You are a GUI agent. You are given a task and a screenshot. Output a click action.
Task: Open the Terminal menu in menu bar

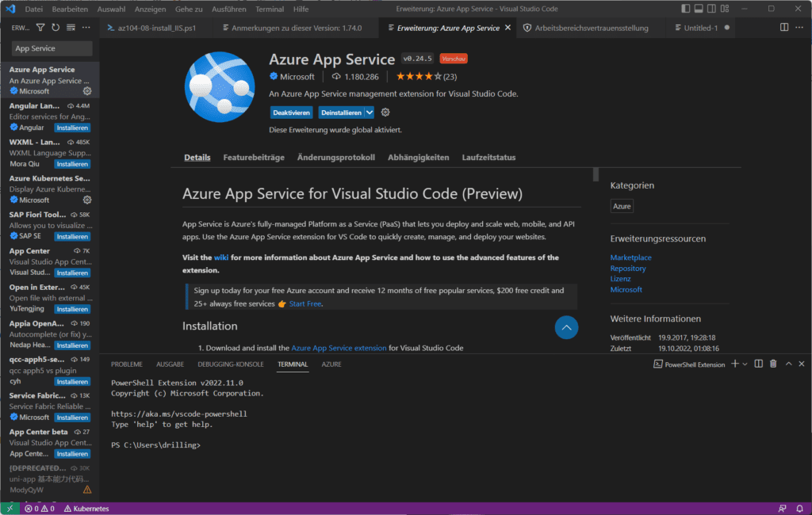[270, 9]
